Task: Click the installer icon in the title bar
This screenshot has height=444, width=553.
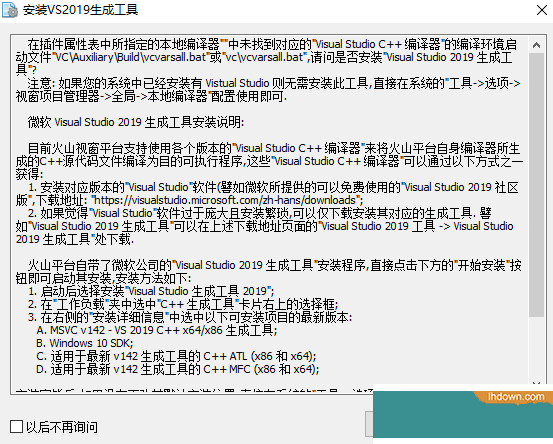Action: [10, 10]
